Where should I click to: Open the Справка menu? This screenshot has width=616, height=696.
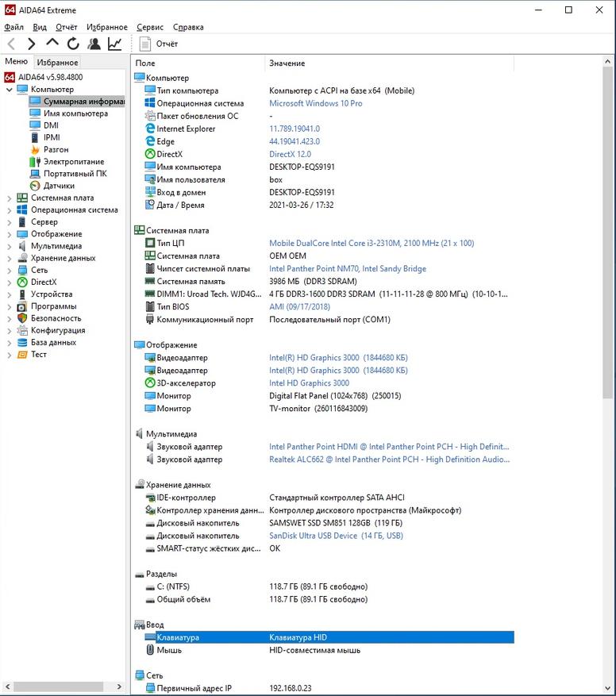pos(188,27)
